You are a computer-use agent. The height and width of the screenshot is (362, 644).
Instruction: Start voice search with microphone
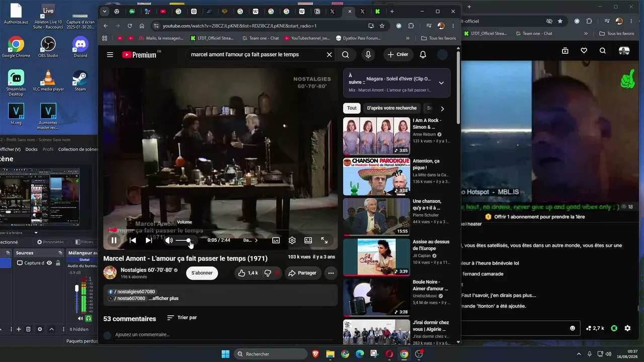(368, 55)
